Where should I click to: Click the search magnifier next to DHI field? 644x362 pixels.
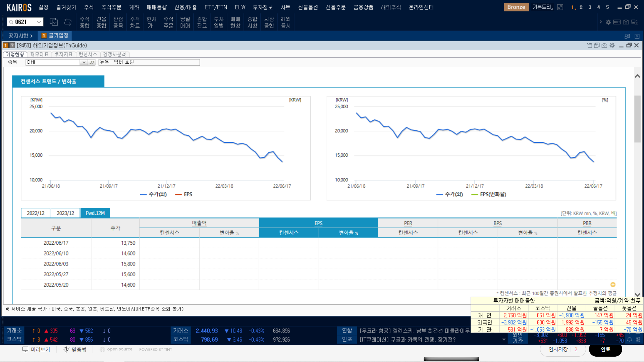pos(92,62)
